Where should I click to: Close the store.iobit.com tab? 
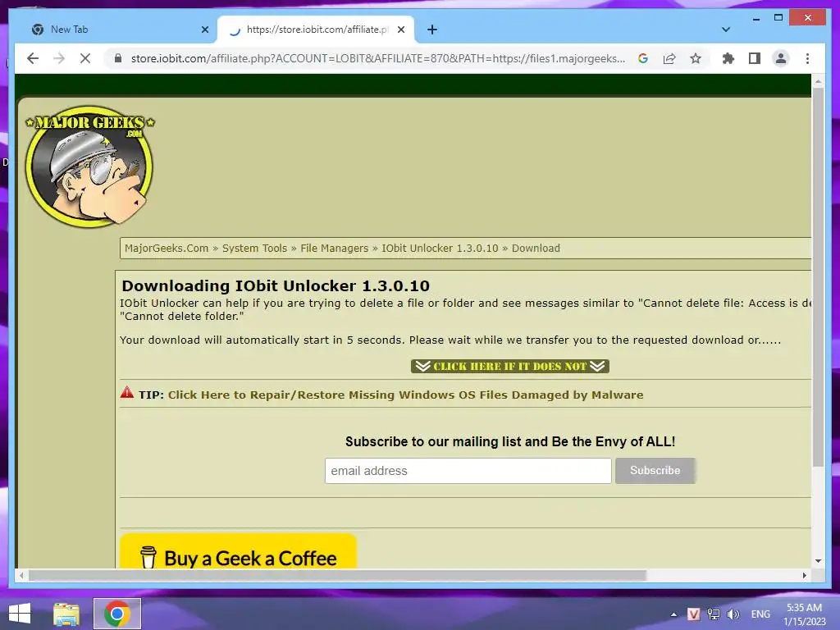pos(400,30)
